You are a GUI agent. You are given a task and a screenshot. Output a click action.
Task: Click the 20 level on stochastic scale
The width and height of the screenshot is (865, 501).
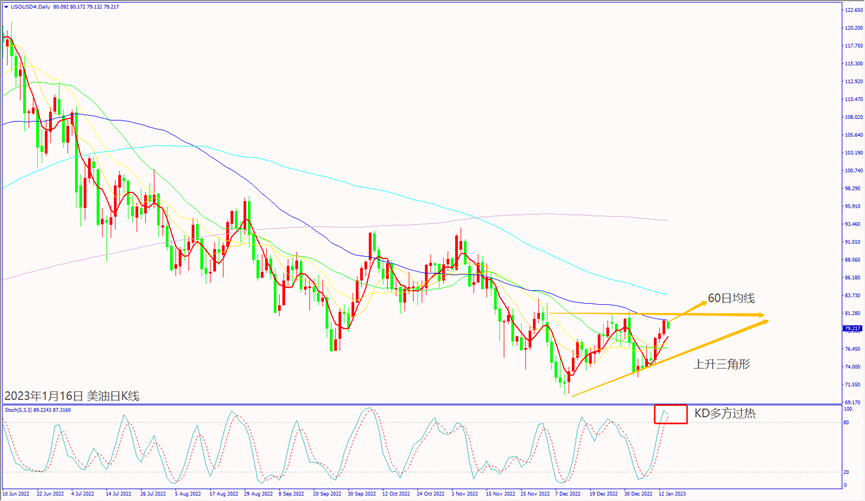pyautogui.click(x=845, y=472)
